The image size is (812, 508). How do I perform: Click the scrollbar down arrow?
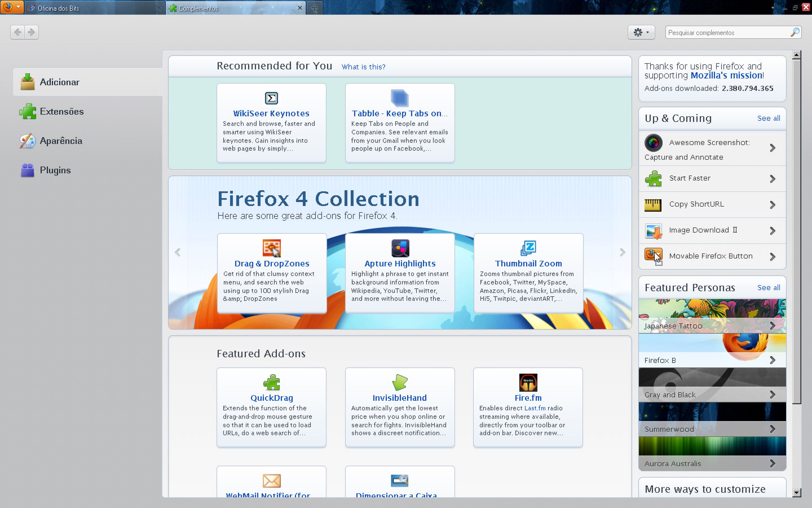(796, 493)
